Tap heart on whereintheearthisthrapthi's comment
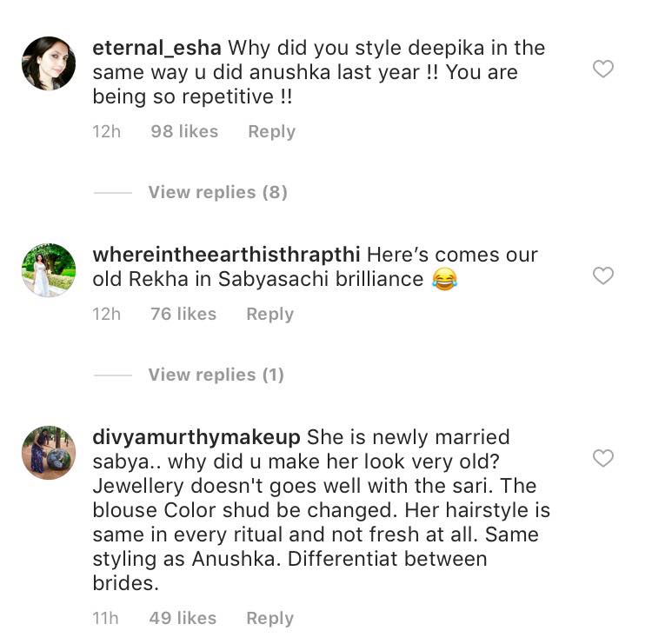Viewport: 652px width, 644px height. (x=602, y=276)
